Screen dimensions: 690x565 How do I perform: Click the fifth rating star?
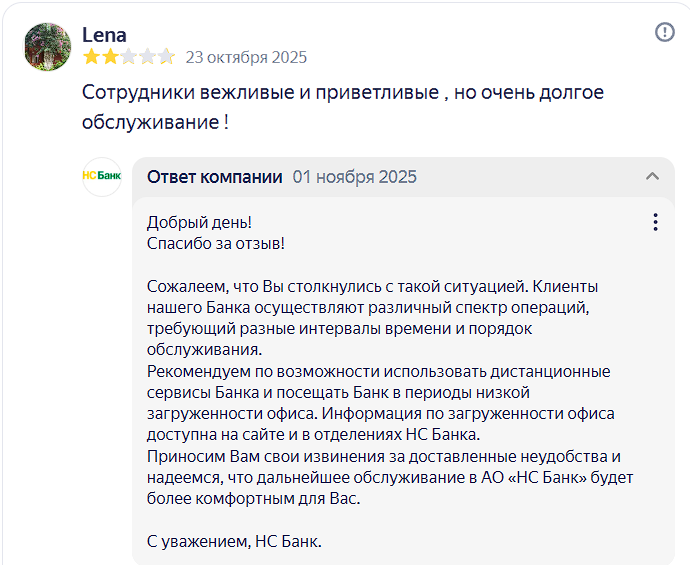166,57
